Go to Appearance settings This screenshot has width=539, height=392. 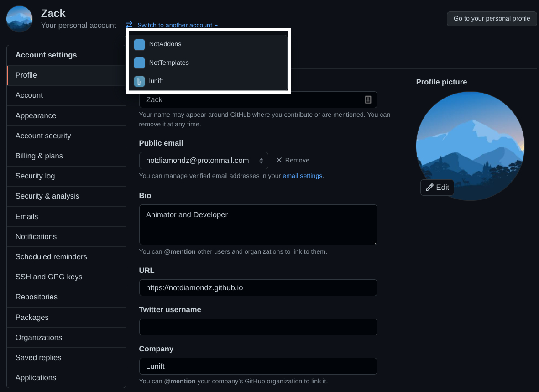tap(66, 115)
